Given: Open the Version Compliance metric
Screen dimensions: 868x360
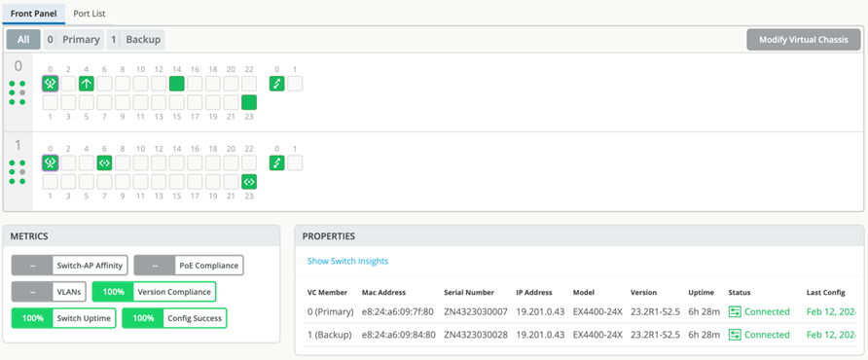Looking at the screenshot, I should [x=154, y=292].
